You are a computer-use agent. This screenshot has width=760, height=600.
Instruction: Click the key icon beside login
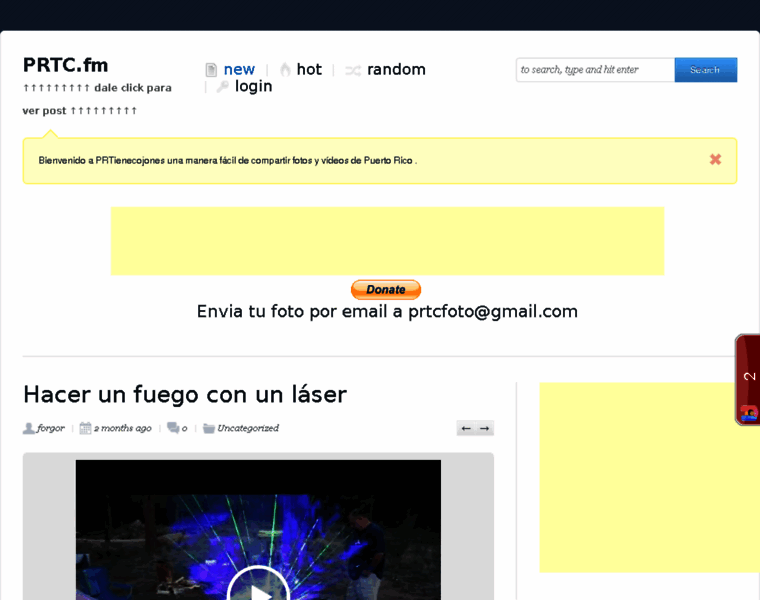[222, 87]
